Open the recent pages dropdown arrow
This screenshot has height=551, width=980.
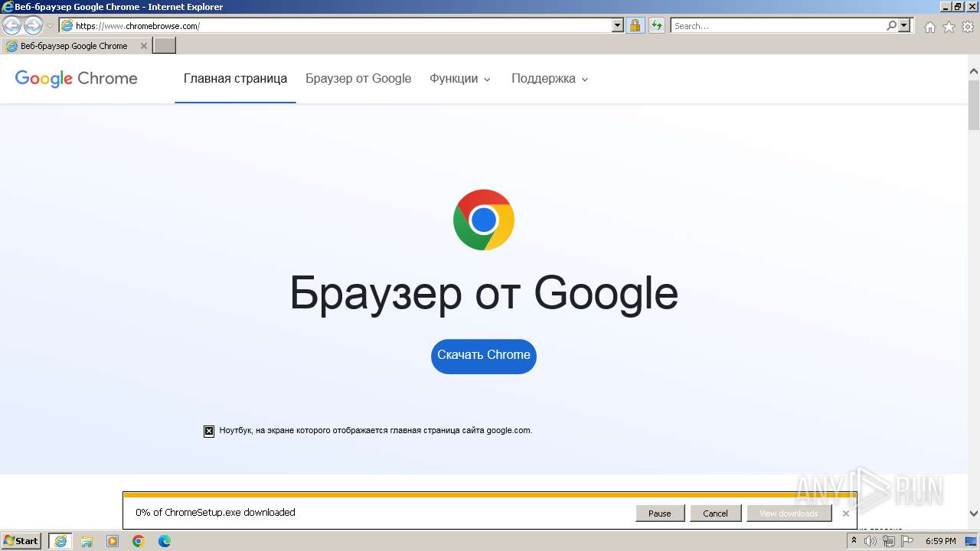pos(50,26)
